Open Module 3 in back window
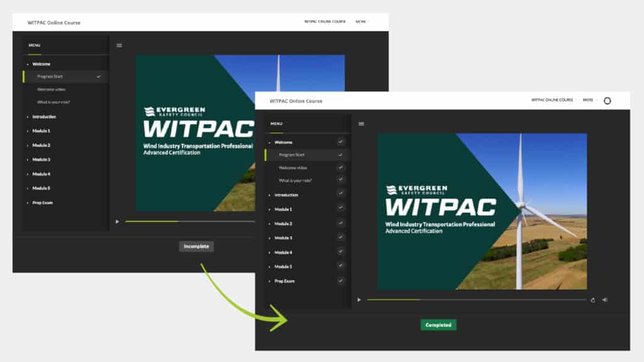644x362 pixels. pyautogui.click(x=41, y=160)
